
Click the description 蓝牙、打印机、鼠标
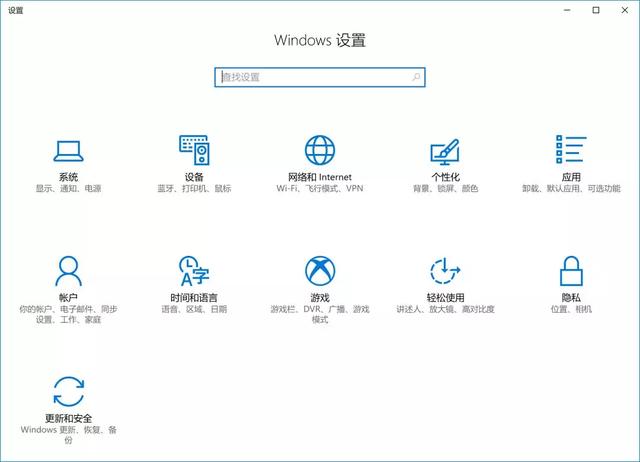pos(194,189)
